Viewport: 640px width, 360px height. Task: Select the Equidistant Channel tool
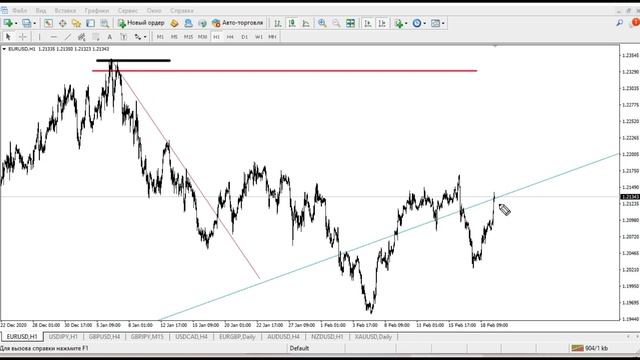[x=81, y=37]
